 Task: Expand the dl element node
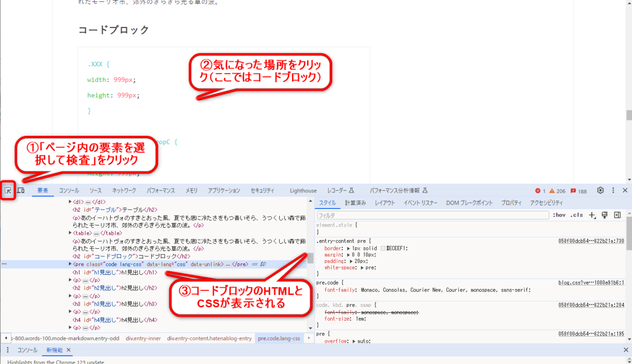71,202
